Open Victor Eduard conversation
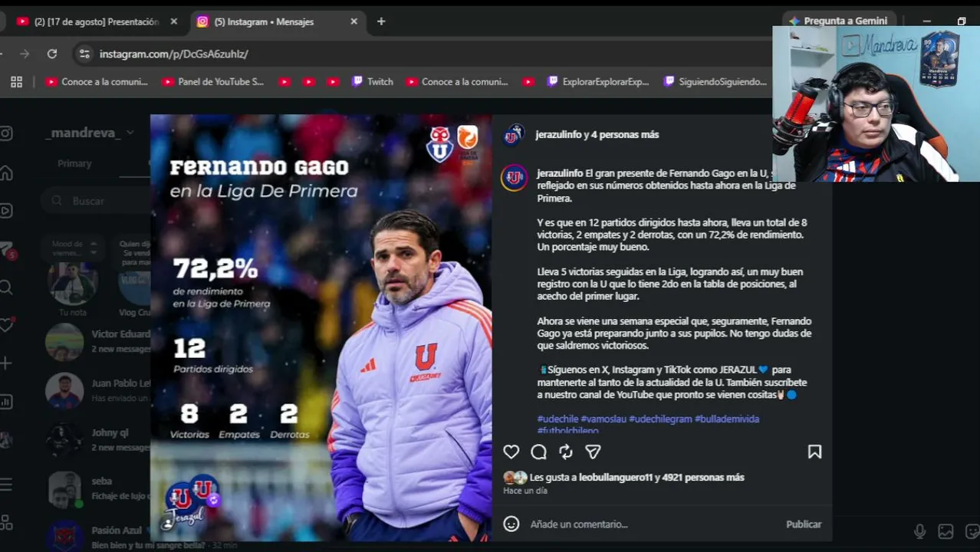Viewport: 980px width, 552px height. click(x=97, y=342)
